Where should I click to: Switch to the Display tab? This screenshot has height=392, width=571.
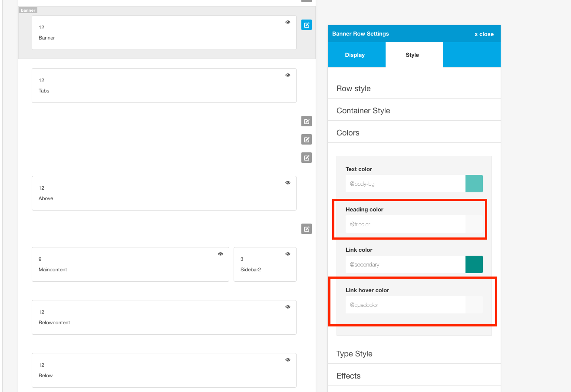(x=355, y=55)
